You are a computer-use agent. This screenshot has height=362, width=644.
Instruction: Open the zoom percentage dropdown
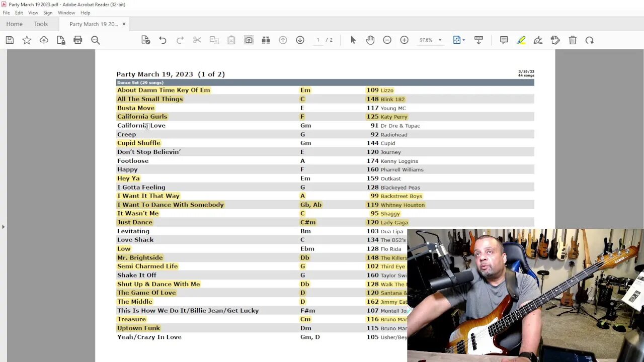click(x=440, y=40)
